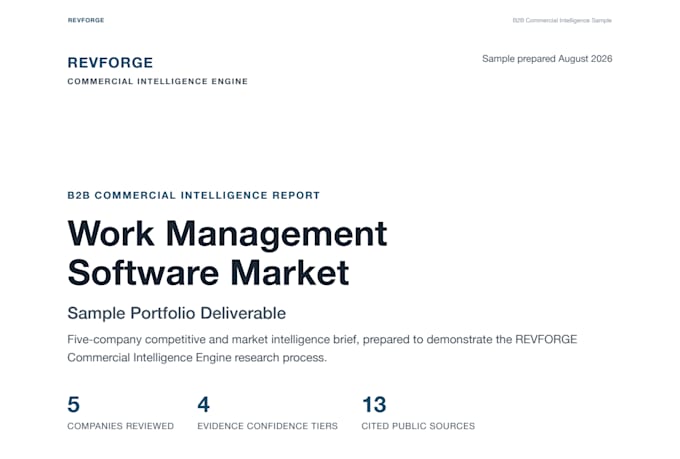Click the 'Five-company competitive and market' description line
Screen dimensions: 680x459
pyautogui.click(x=322, y=339)
